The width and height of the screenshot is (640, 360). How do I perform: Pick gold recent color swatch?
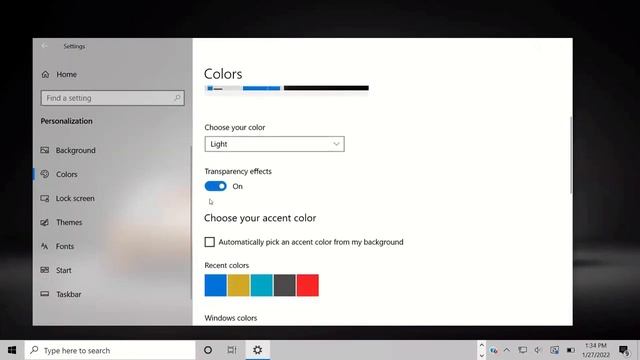[x=238, y=285]
